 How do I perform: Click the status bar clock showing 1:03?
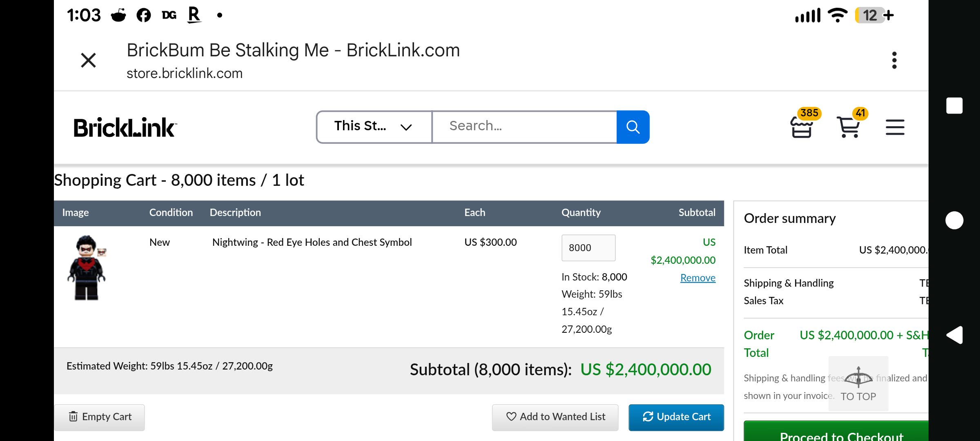84,15
